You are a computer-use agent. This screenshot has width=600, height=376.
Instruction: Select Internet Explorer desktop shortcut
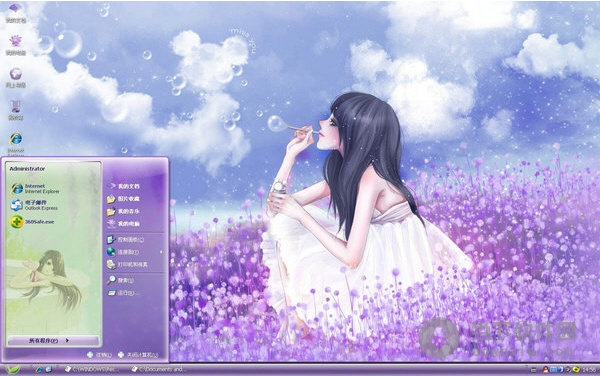click(16, 144)
